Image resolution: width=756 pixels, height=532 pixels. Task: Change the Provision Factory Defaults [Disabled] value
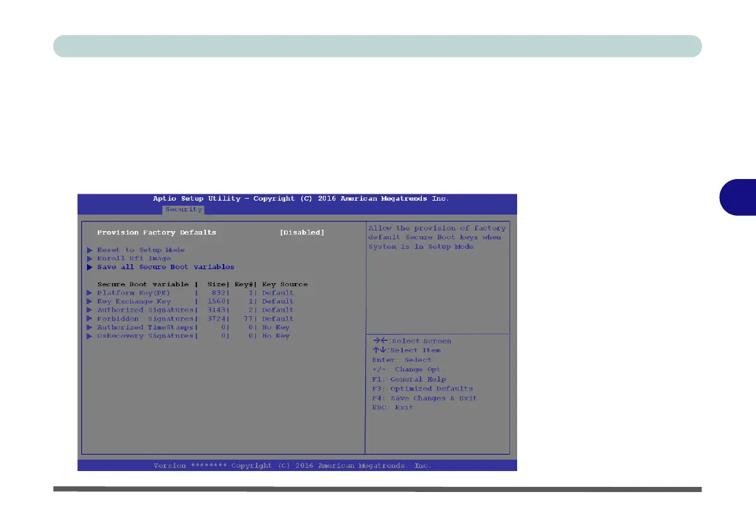coord(302,232)
